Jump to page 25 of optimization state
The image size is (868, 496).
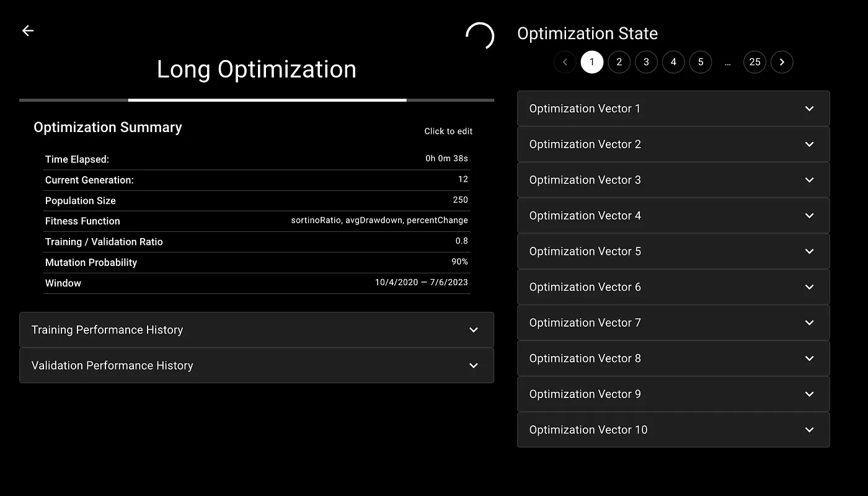tap(755, 62)
